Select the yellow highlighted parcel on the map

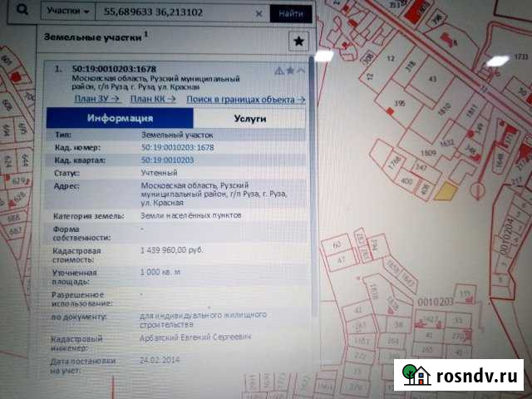click(446, 190)
